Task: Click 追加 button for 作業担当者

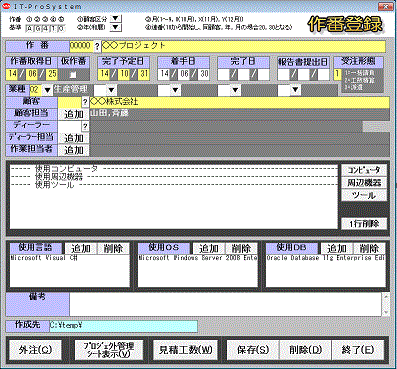Action: point(74,150)
